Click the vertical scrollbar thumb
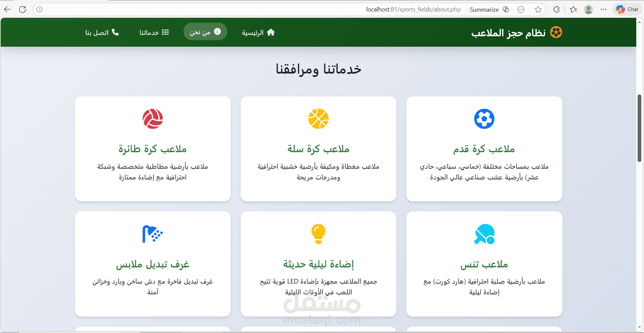 (x=640, y=128)
